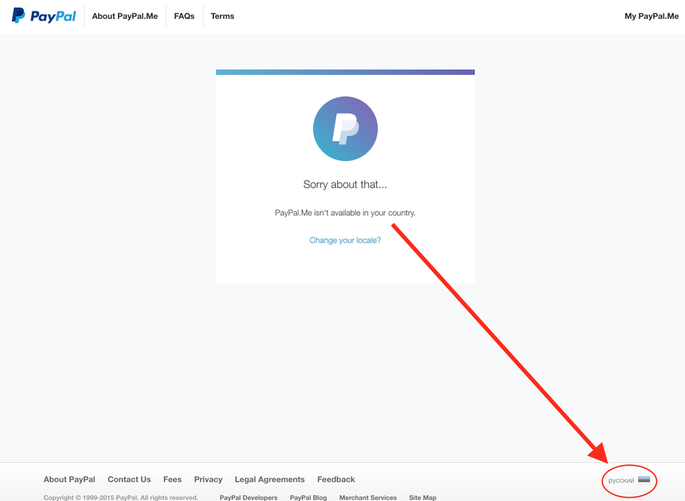Open Legal Agreements footer link
Image resolution: width=685 pixels, height=501 pixels.
pyautogui.click(x=270, y=479)
